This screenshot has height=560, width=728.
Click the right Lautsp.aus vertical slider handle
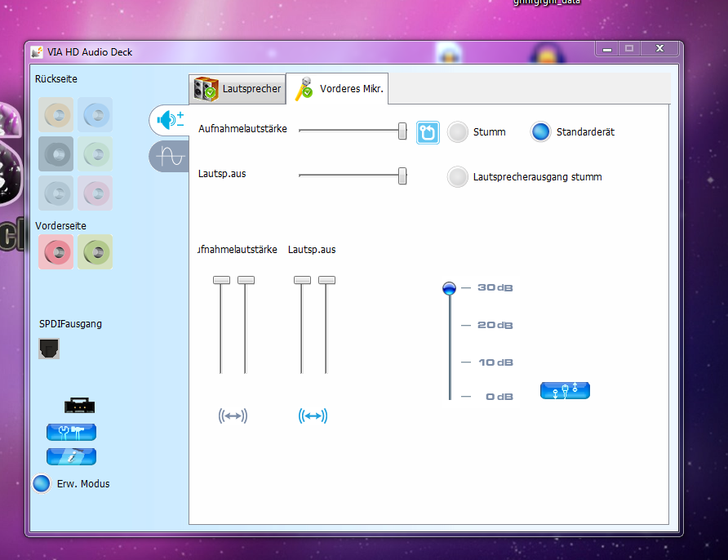point(326,280)
